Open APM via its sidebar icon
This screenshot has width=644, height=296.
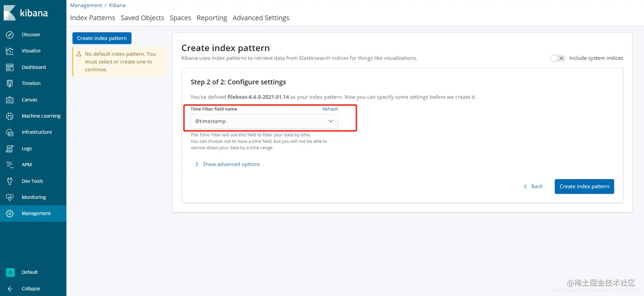click(x=10, y=165)
